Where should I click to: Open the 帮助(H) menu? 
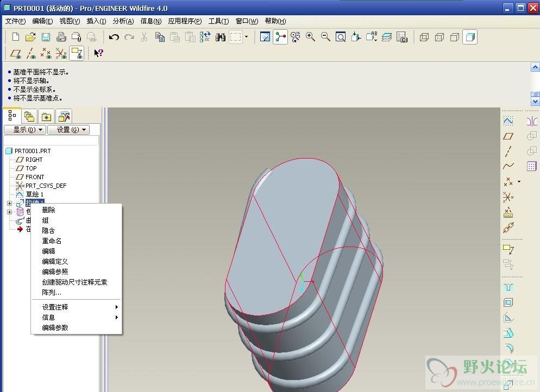(275, 21)
